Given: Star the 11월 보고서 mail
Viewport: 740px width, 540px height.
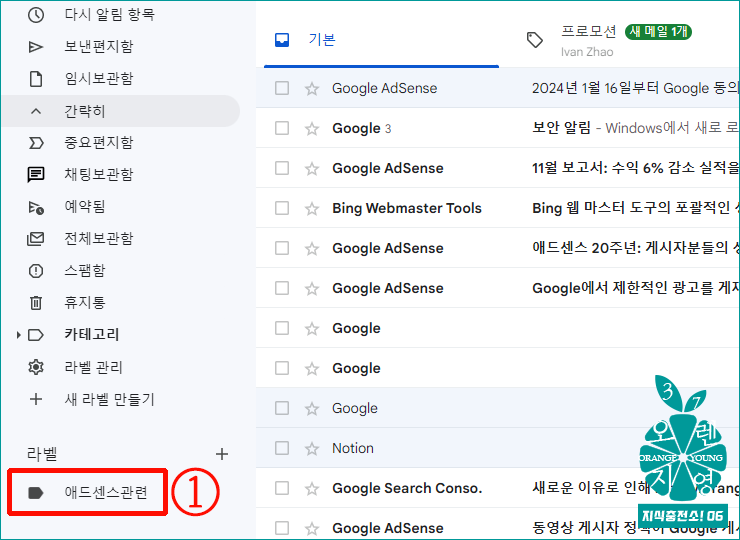Looking at the screenshot, I should 312,168.
